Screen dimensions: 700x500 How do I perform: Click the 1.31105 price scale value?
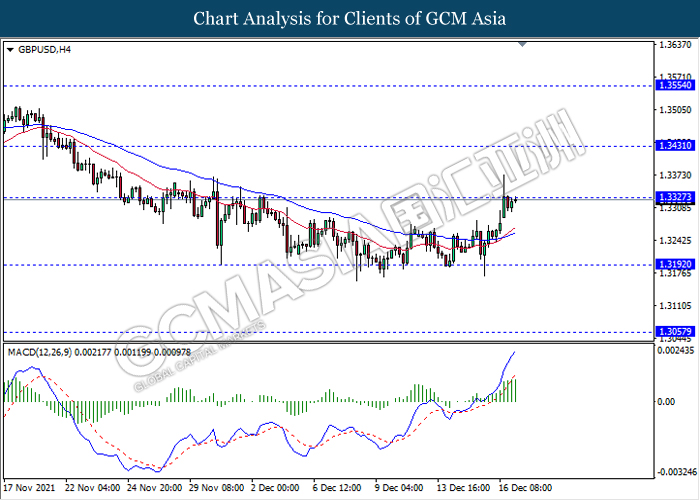tap(675, 306)
